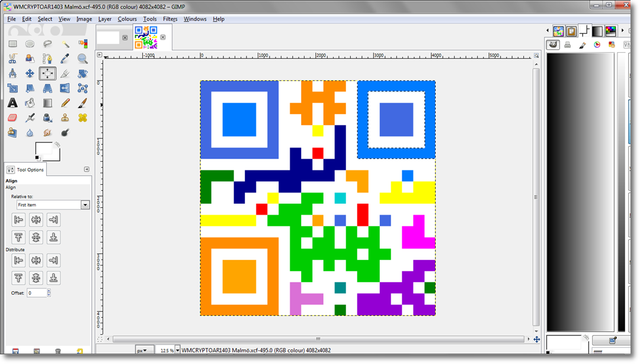Select the Zoom magnifier tool
This screenshot has width=640, height=364.
pos(82,59)
